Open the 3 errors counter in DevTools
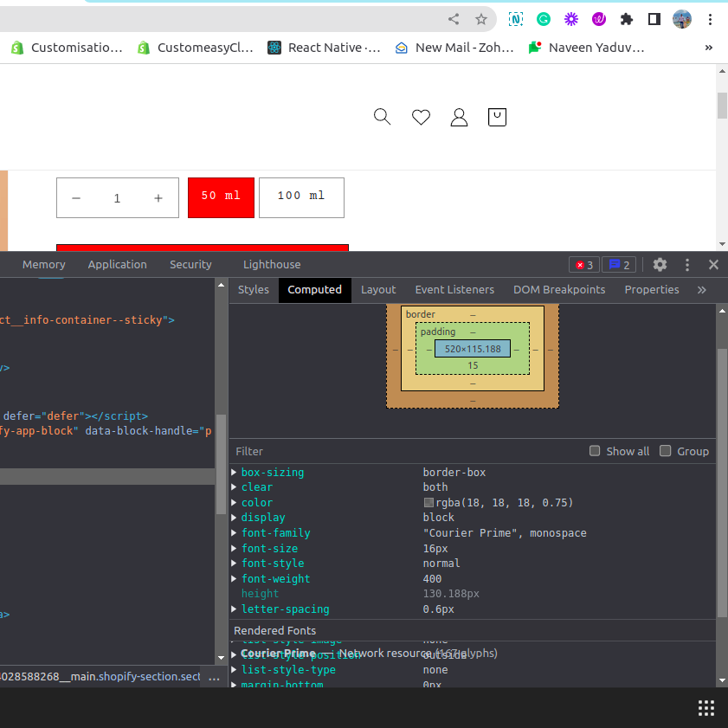The height and width of the screenshot is (728, 728). 584,265
